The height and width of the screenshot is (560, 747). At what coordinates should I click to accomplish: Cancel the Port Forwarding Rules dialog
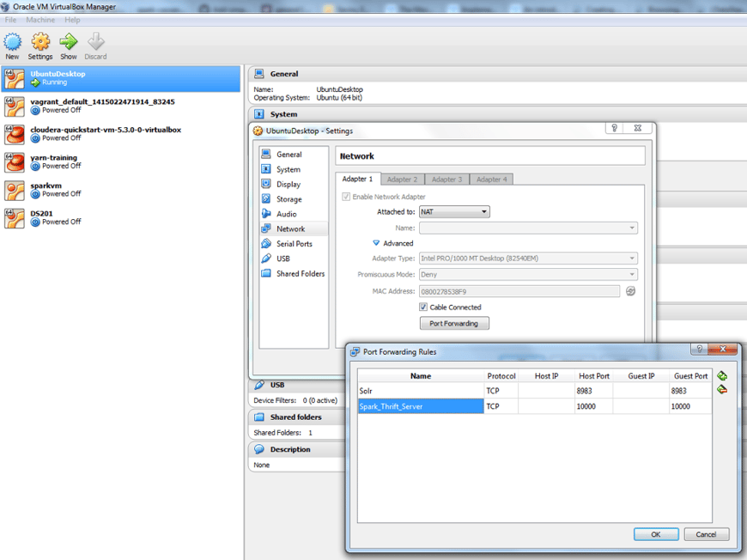(x=706, y=534)
